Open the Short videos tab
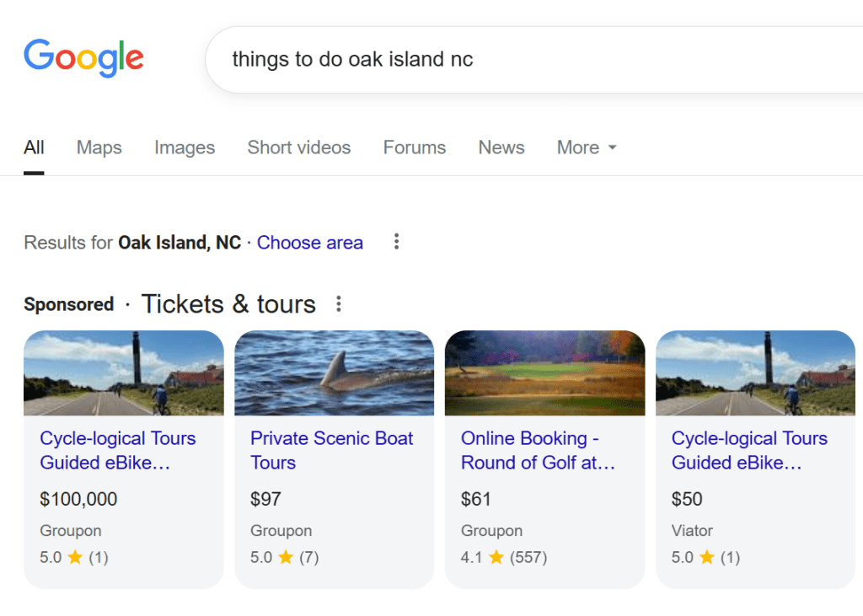The image size is (863, 616). 299,147
